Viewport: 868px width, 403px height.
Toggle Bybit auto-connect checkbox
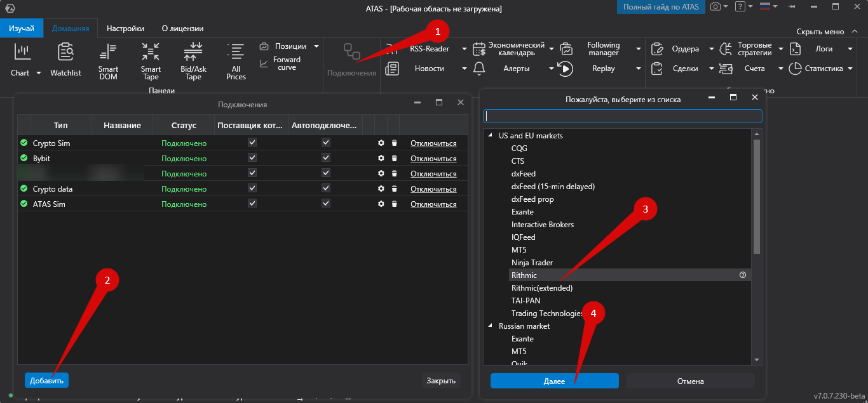[326, 158]
